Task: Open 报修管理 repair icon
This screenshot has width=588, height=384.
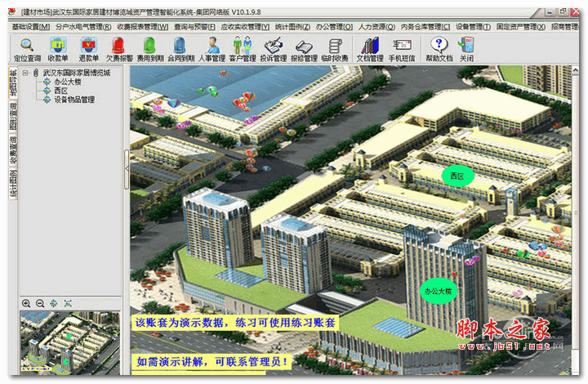Action: point(304,49)
